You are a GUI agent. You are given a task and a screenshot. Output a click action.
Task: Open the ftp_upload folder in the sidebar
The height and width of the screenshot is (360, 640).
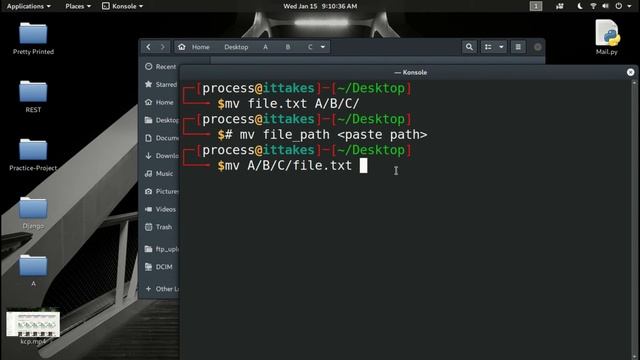pyautogui.click(x=161, y=249)
